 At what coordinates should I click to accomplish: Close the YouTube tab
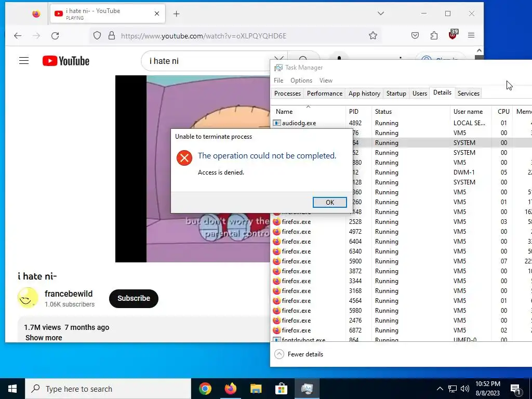click(157, 14)
